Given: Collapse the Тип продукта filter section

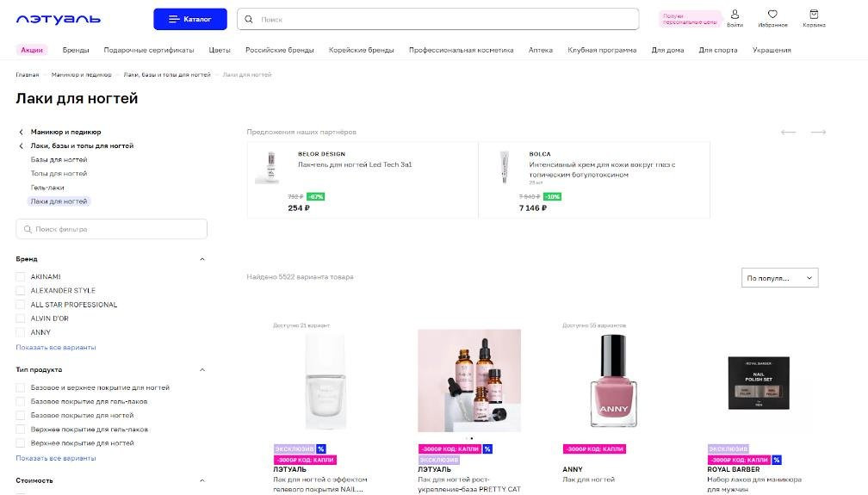Looking at the screenshot, I should (x=202, y=370).
